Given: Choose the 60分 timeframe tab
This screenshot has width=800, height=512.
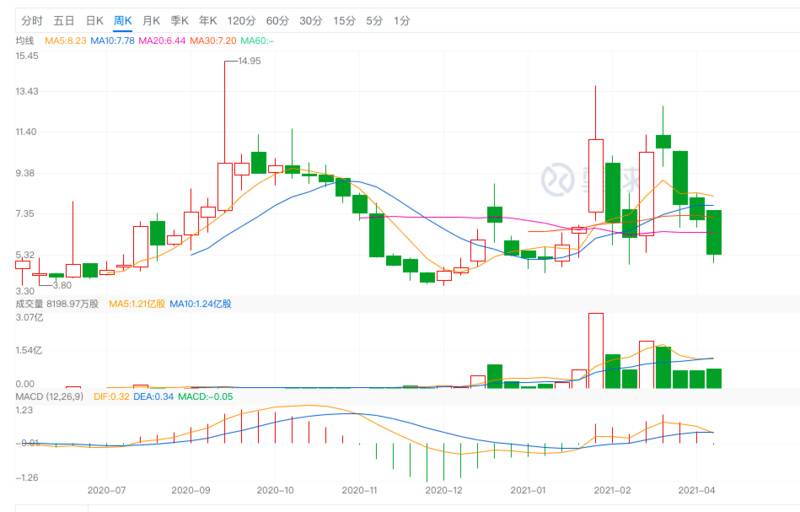Looking at the screenshot, I should (277, 20).
